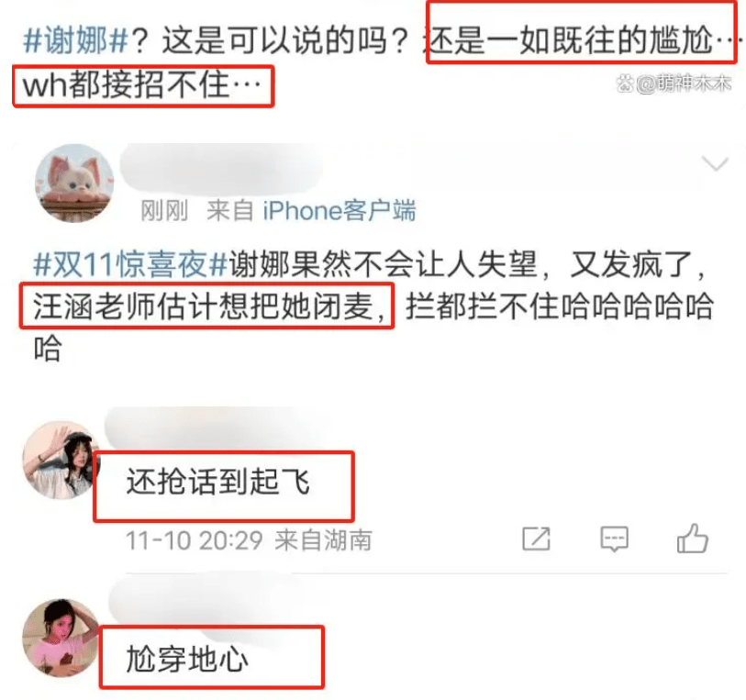Tap the @萌神木木 watermark name
The image size is (746, 700).
click(684, 84)
